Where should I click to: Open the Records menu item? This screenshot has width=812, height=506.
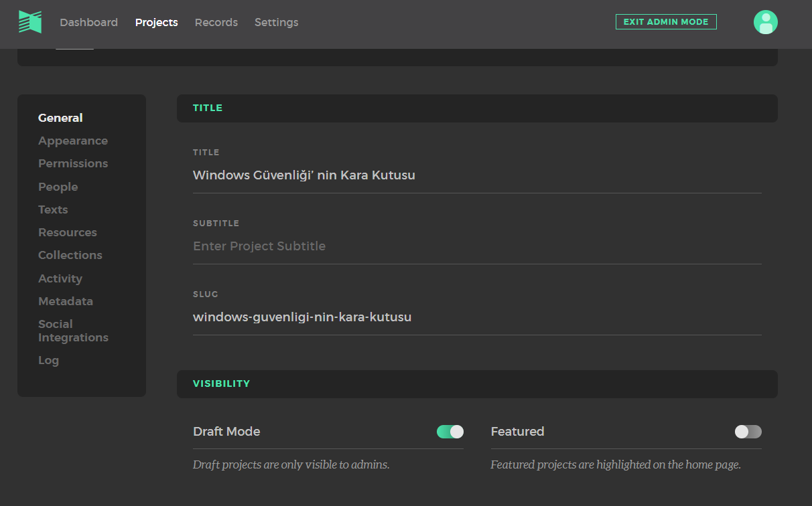pyautogui.click(x=216, y=22)
